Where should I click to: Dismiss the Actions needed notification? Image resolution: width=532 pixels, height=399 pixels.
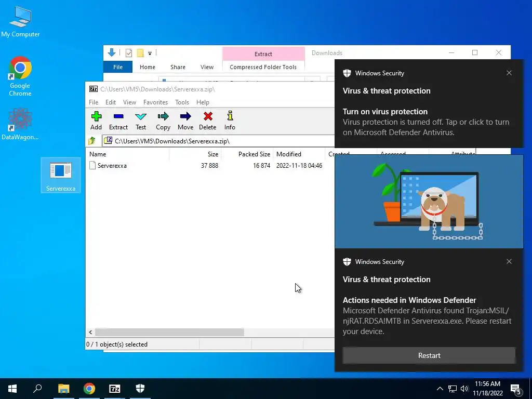click(x=509, y=261)
